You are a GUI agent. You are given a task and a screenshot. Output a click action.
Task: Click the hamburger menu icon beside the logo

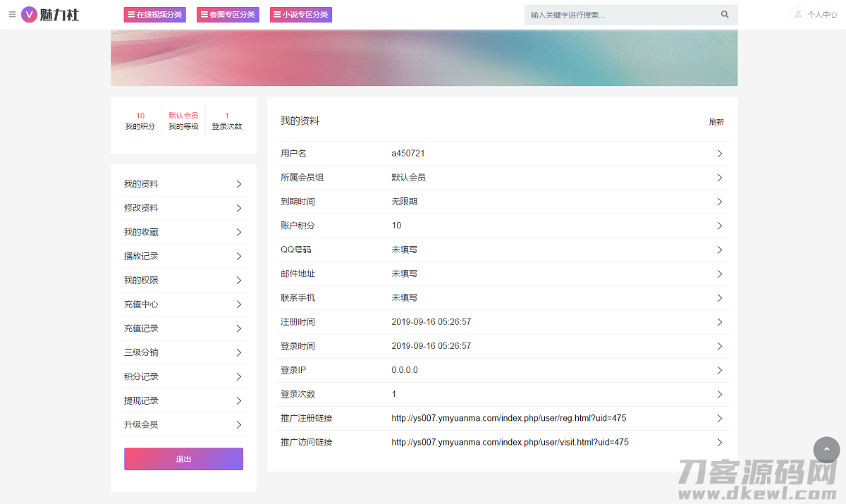click(x=12, y=14)
